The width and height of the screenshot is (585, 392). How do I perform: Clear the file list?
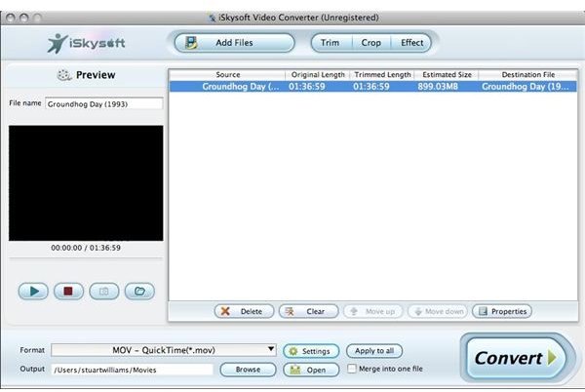click(x=308, y=311)
